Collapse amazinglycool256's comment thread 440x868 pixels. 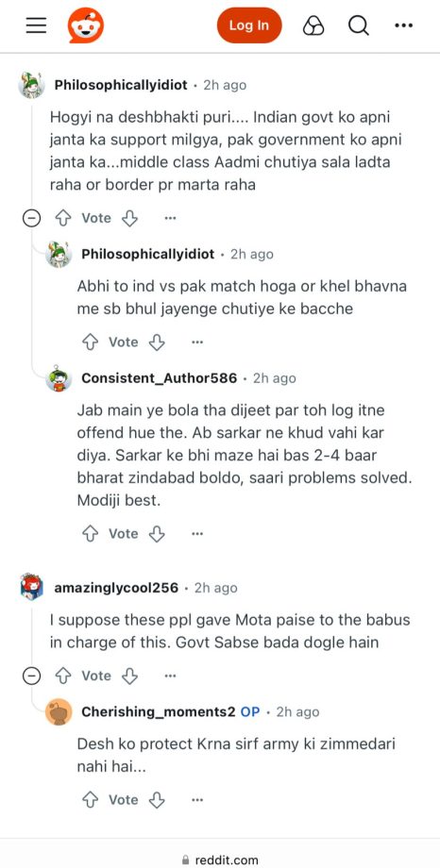point(31,676)
